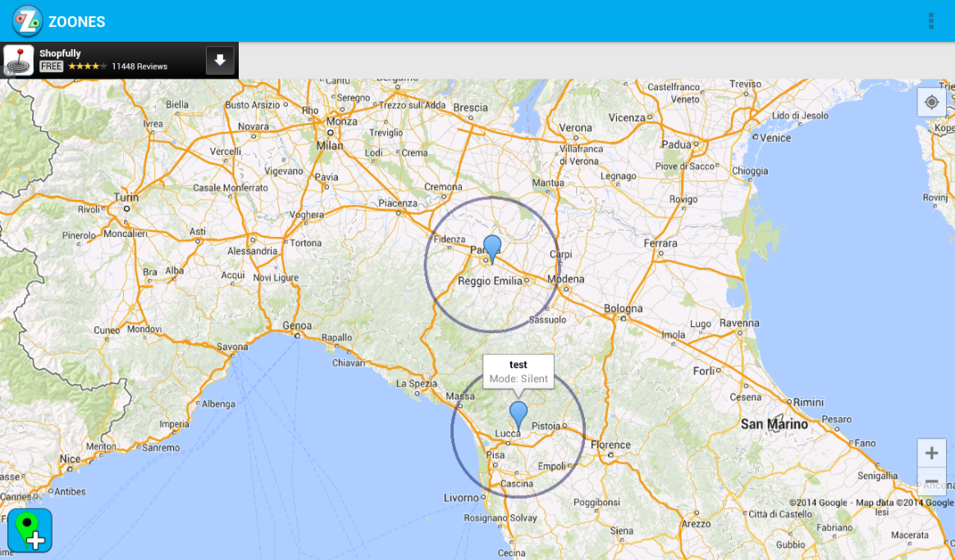Tap the 'Ferrara' city label
Image resolution: width=955 pixels, height=560 pixels.
(660, 244)
